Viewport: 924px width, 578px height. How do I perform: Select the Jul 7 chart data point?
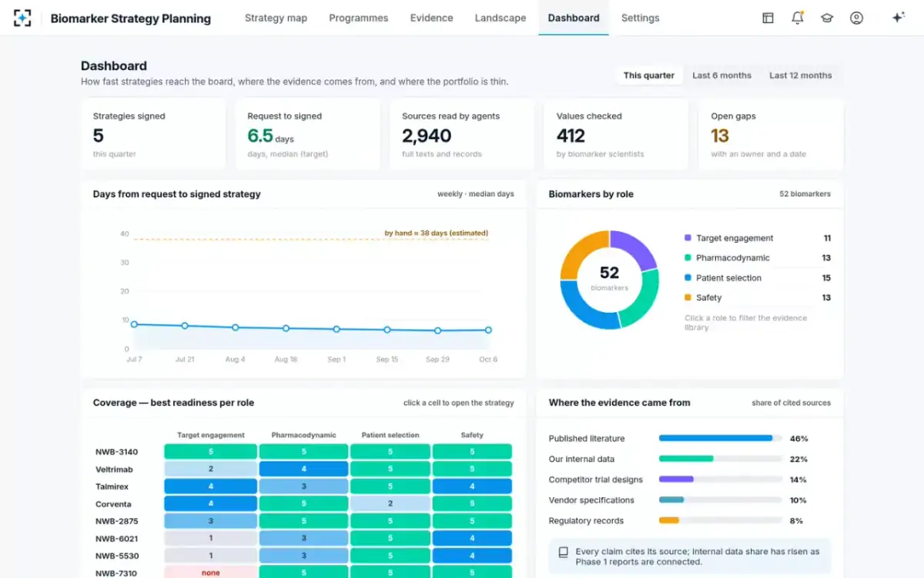tap(134, 324)
